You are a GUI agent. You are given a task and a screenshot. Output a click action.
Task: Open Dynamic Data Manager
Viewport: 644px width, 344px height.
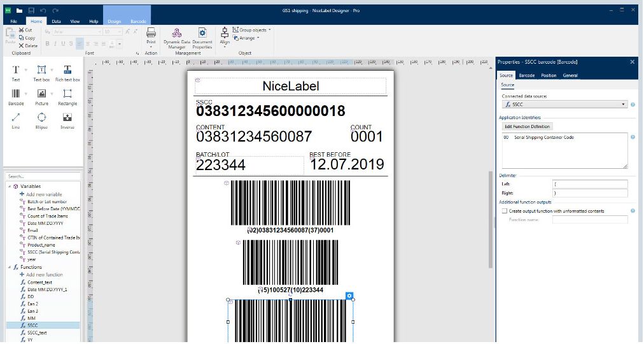(177, 38)
